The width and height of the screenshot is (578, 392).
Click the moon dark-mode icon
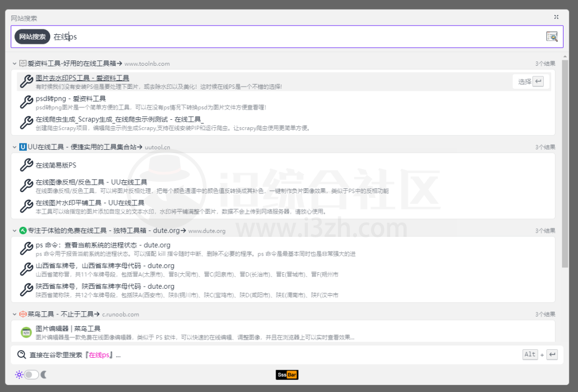click(44, 375)
